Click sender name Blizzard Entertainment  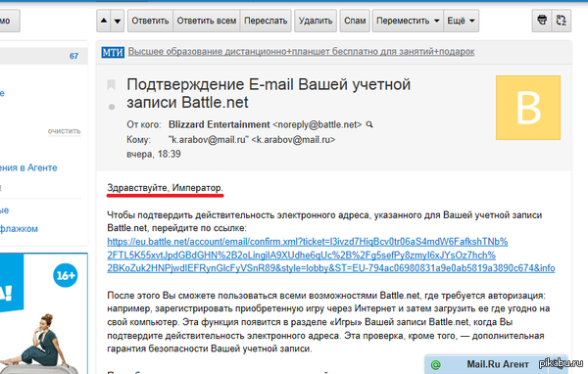(219, 124)
